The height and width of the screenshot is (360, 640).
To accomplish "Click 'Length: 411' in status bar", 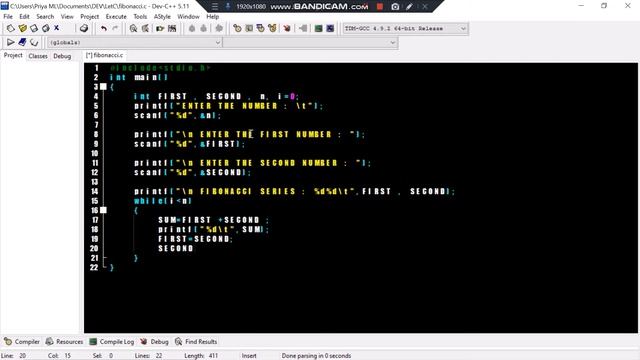I will click(x=201, y=356).
